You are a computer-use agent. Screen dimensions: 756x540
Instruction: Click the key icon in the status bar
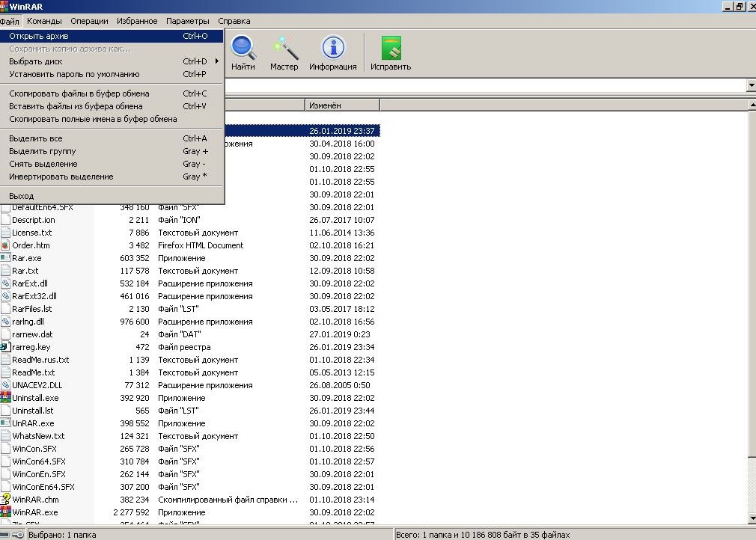point(18,535)
